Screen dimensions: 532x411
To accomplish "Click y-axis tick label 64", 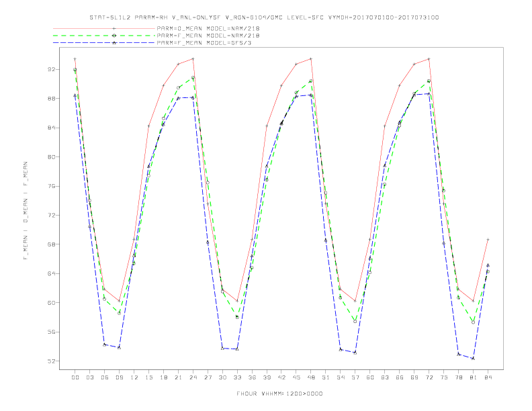I will (51, 273).
